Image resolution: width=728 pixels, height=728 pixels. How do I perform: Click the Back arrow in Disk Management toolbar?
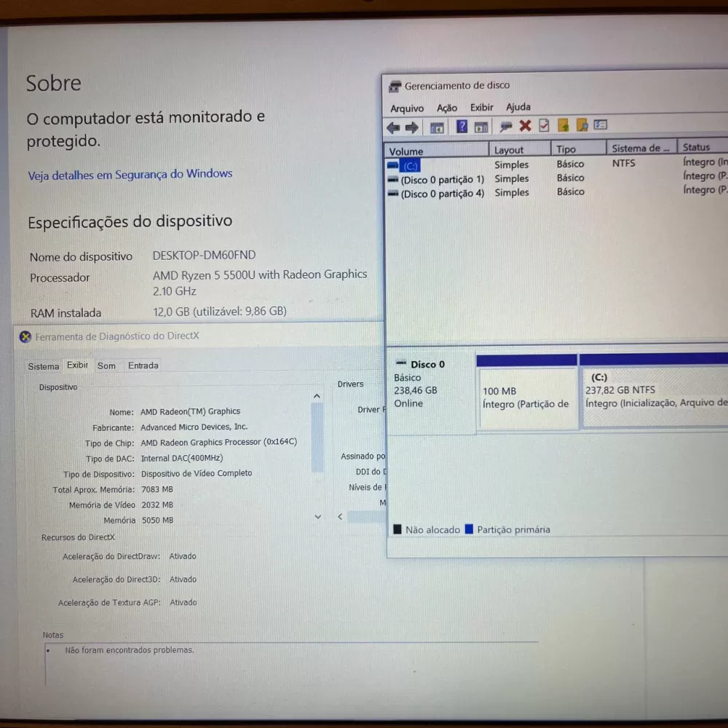pyautogui.click(x=393, y=128)
